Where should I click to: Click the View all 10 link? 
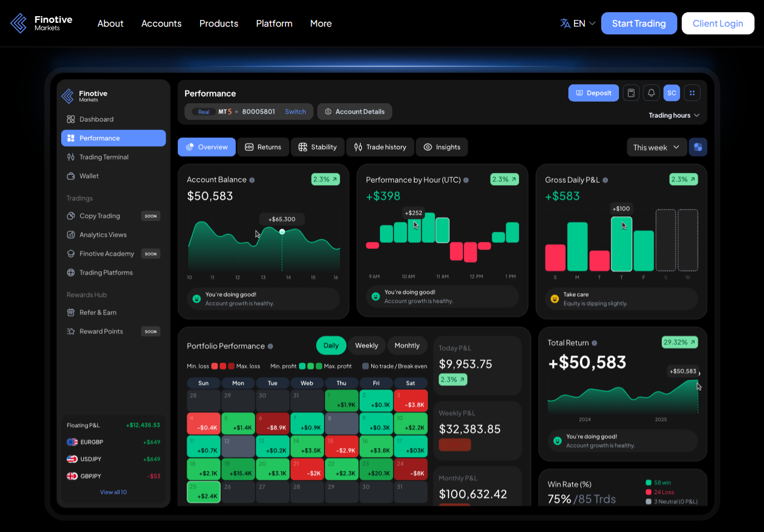[113, 492]
